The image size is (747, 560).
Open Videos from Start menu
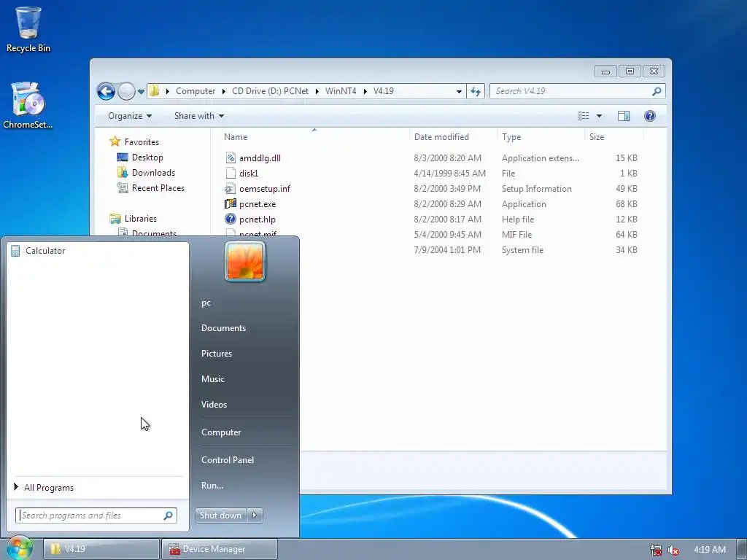214,404
